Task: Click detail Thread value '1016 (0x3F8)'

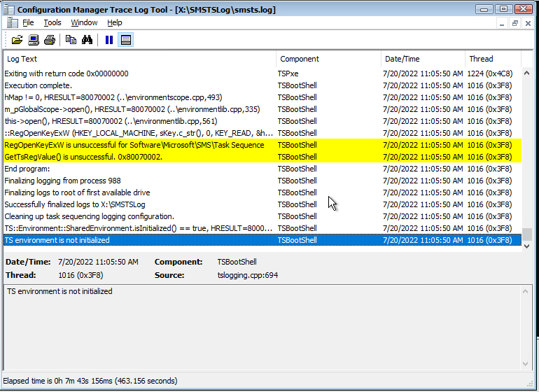Action: 80,275
